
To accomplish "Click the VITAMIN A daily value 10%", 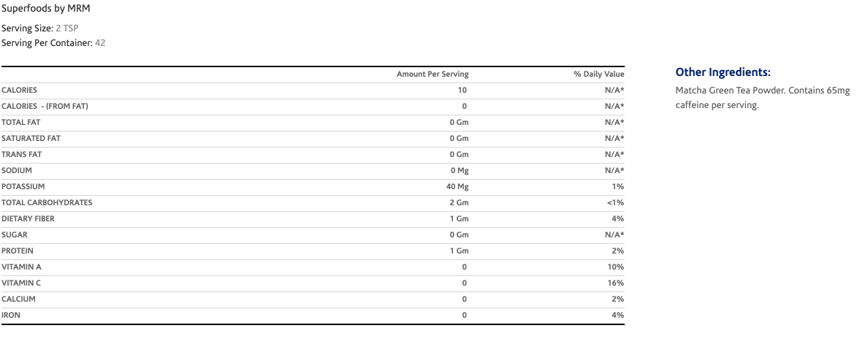I will 615,267.
